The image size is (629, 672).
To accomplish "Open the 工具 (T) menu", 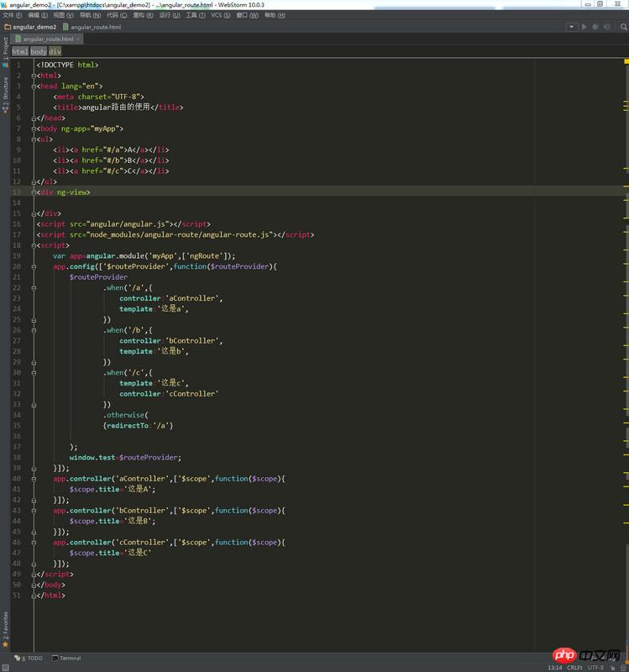I will (196, 15).
